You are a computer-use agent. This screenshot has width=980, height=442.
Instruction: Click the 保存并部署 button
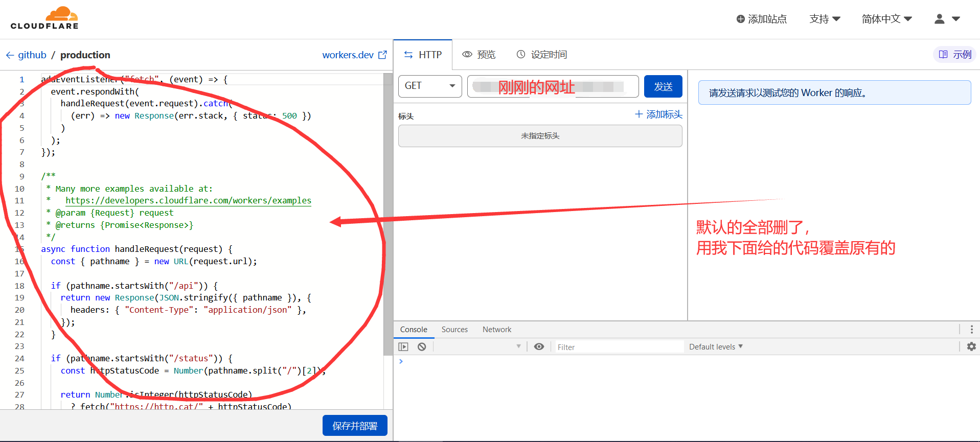point(355,426)
